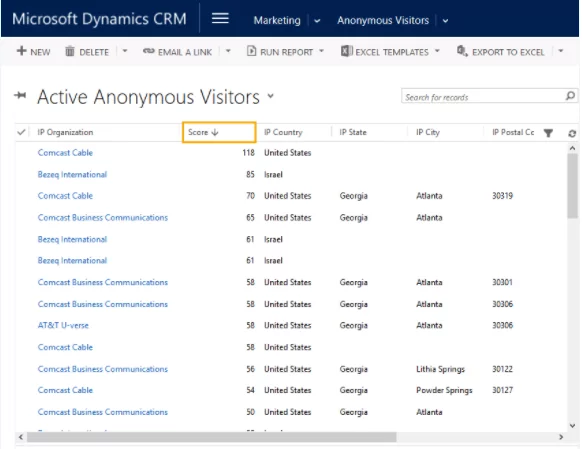Open the AT&T U-verse record
This screenshot has height=449, width=582.
(63, 325)
